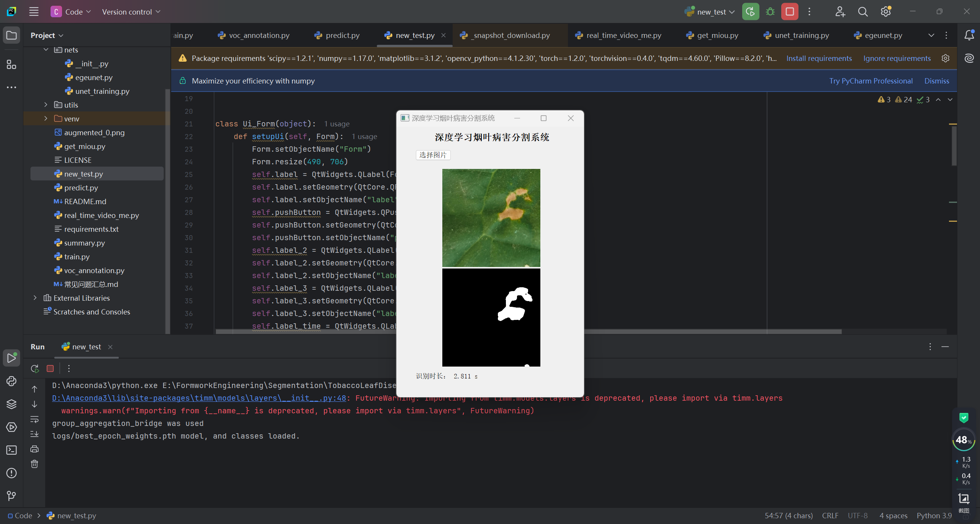The height and width of the screenshot is (524, 980).
Task: Click the 选择图片 button
Action: [x=433, y=155]
